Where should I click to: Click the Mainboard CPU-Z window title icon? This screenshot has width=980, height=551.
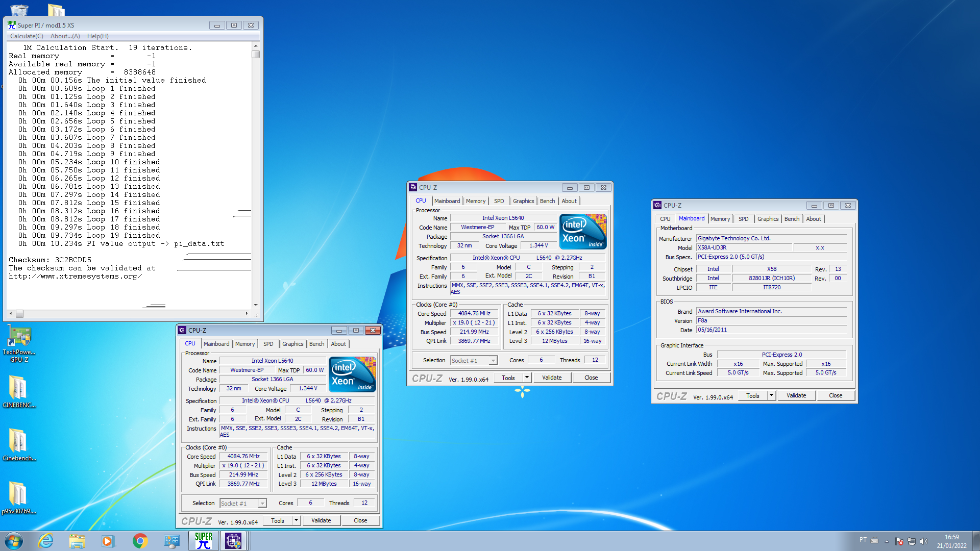(657, 205)
